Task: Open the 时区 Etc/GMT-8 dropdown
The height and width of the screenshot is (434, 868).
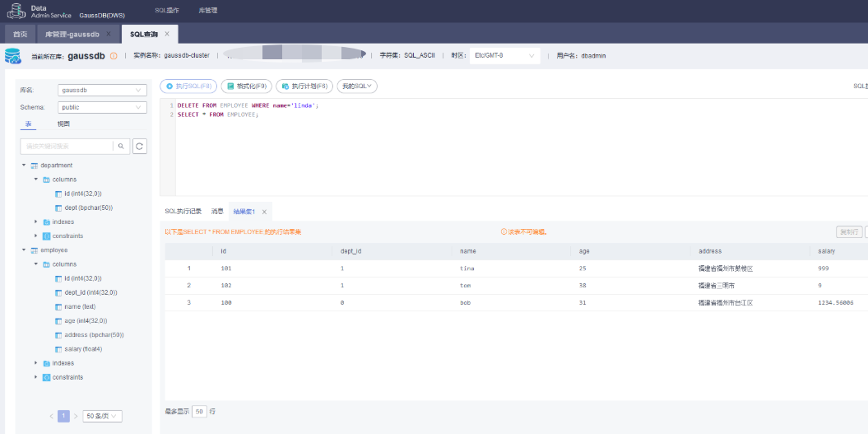Action: [505, 56]
